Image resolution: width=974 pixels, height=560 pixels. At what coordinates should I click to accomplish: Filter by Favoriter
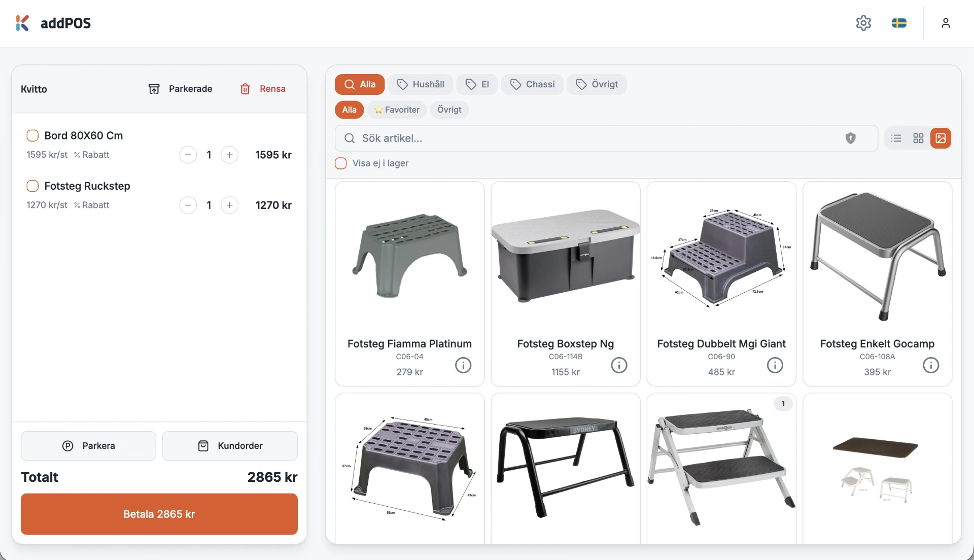pyautogui.click(x=397, y=110)
